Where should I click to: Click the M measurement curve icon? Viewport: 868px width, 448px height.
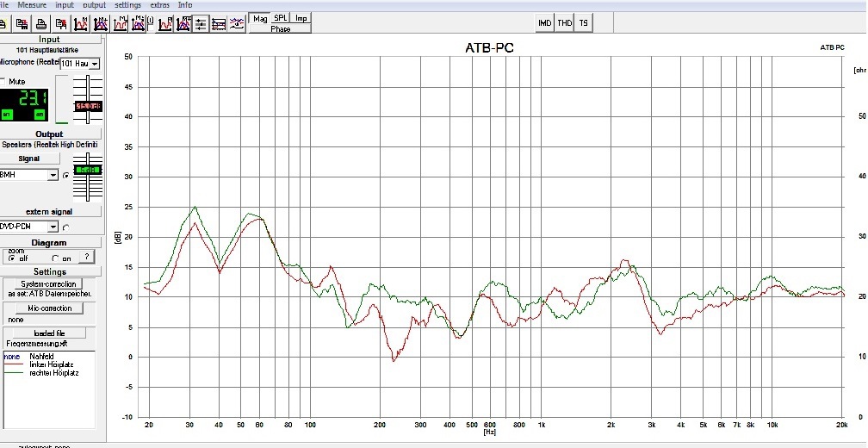(x=81, y=24)
